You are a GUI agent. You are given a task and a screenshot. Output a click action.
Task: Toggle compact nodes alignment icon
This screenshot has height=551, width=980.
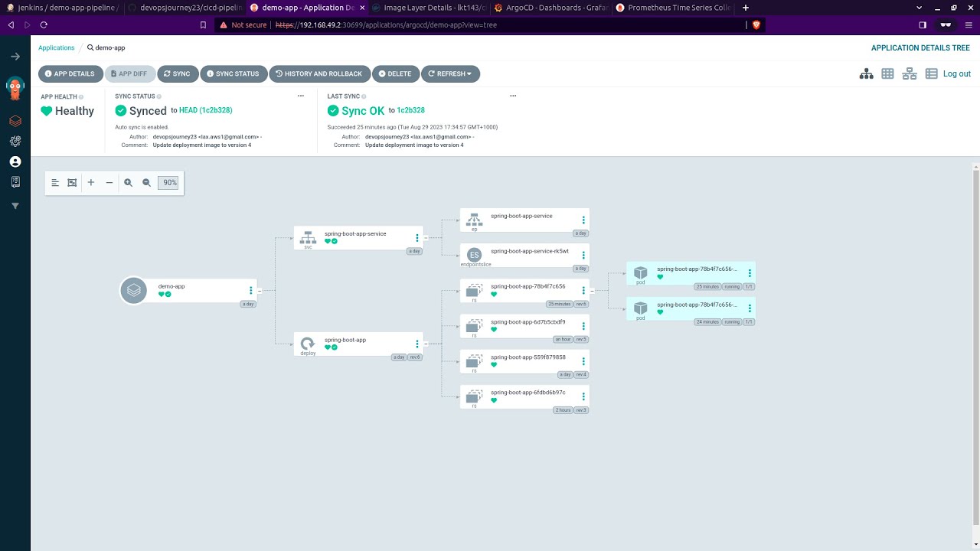55,183
